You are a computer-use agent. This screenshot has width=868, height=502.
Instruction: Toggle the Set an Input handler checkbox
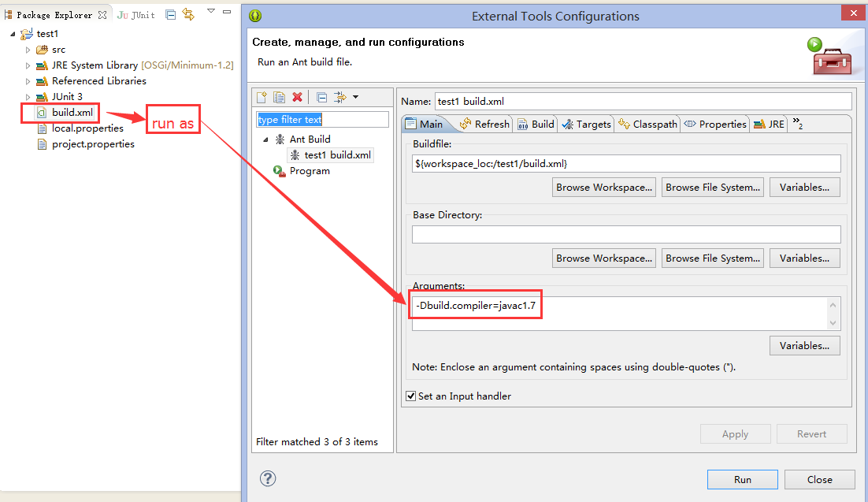click(410, 396)
